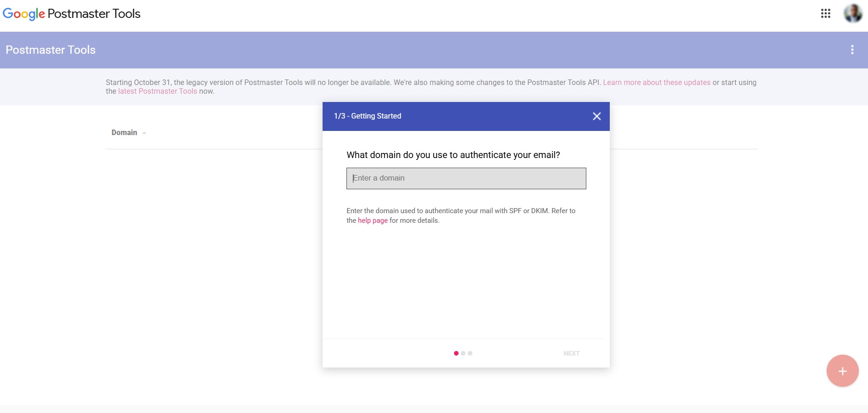The image size is (868, 413).
Task: Open the help page link
Action: 373,221
